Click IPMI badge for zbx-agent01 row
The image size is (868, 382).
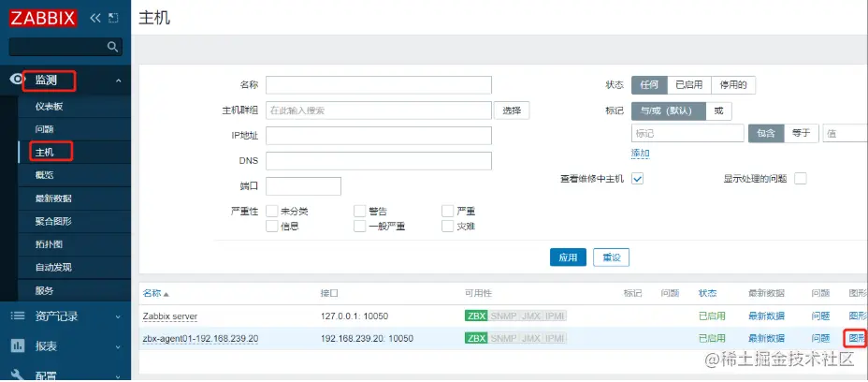555,338
